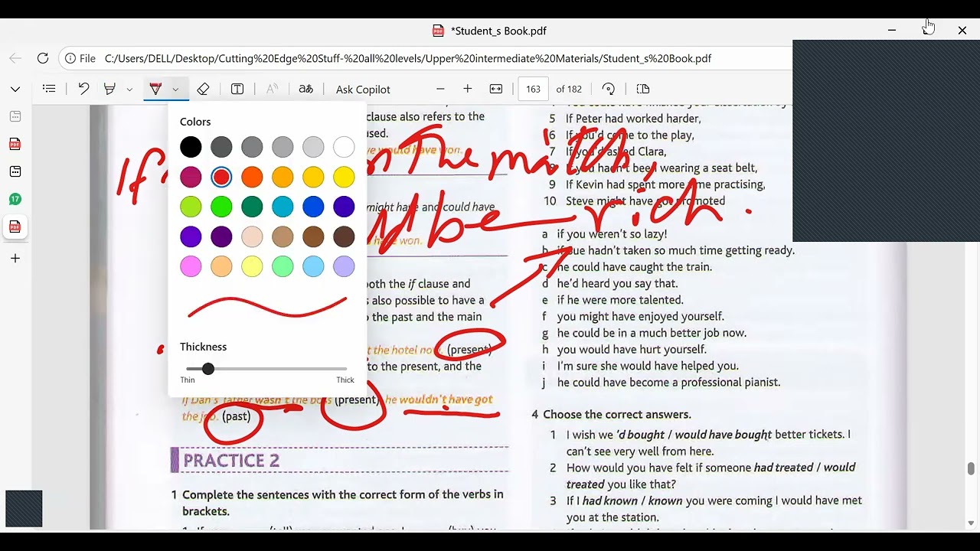Edit the page number field showing 163
Screen dimensions: 980x551
[533, 89]
